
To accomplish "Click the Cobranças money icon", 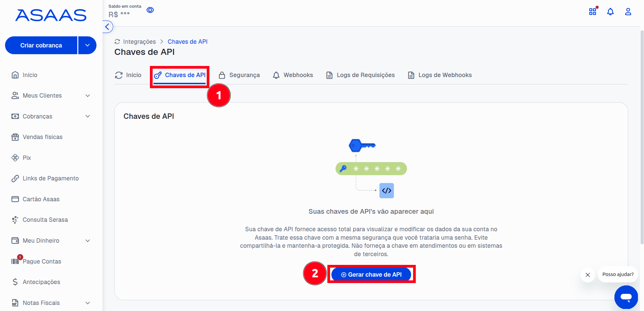I will [15, 116].
